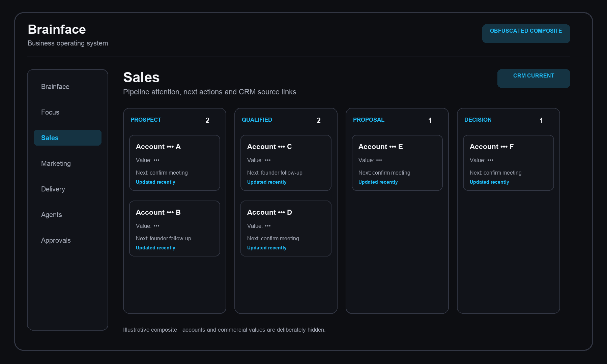Image resolution: width=607 pixels, height=364 pixels.
Task: Click the PROSPECT count 2
Action: [207, 120]
